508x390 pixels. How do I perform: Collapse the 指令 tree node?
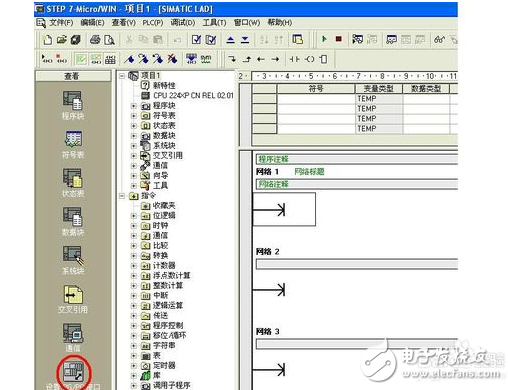[x=122, y=196]
